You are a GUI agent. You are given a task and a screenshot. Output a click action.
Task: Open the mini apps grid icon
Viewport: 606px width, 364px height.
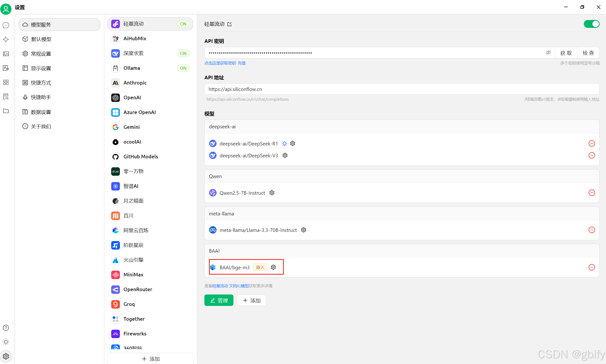point(6,82)
